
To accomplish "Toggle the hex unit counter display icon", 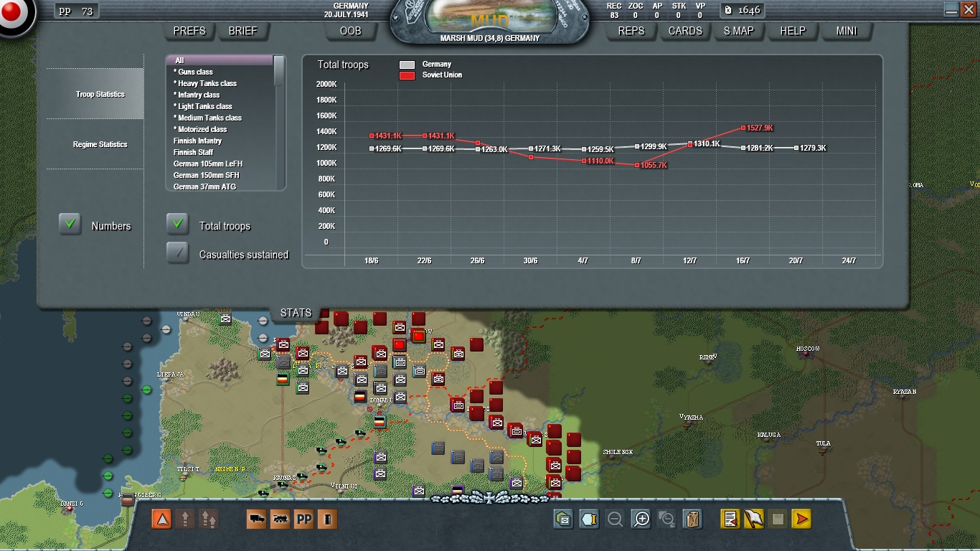I will coord(564,519).
